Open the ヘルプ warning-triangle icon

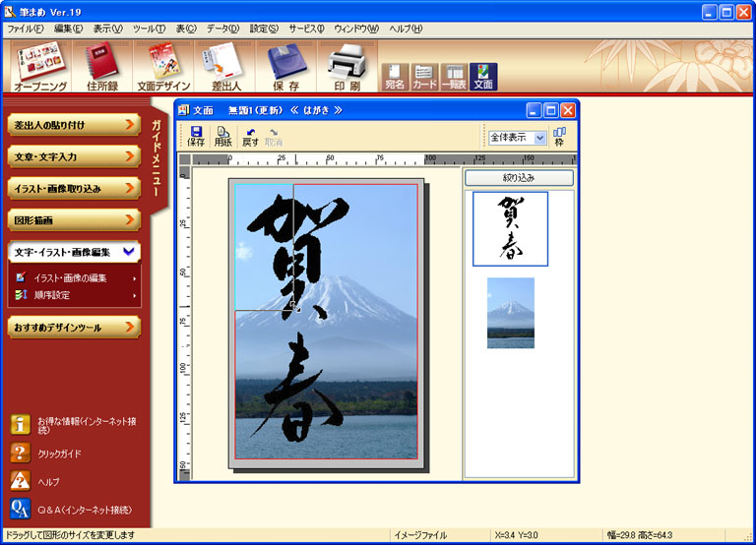tap(21, 480)
